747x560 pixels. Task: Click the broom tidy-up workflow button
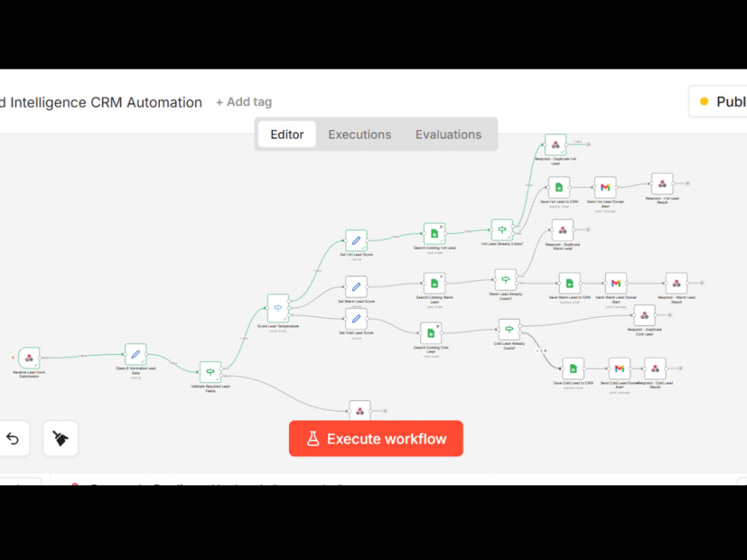[61, 438]
